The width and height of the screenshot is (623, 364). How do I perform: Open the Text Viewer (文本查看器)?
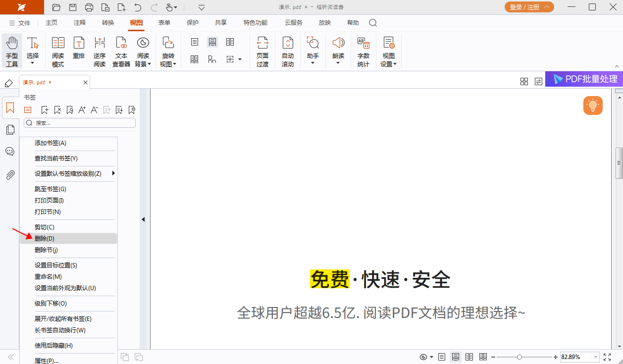121,51
